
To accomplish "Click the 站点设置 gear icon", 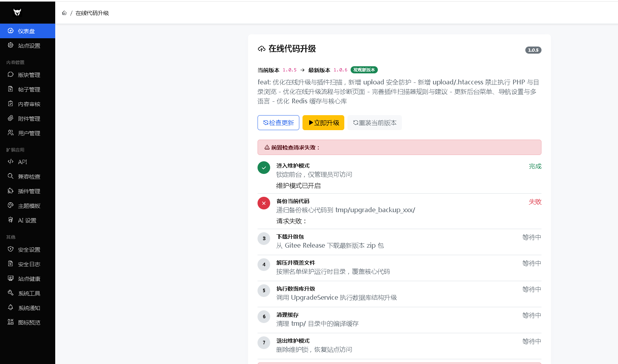I will coord(11,45).
